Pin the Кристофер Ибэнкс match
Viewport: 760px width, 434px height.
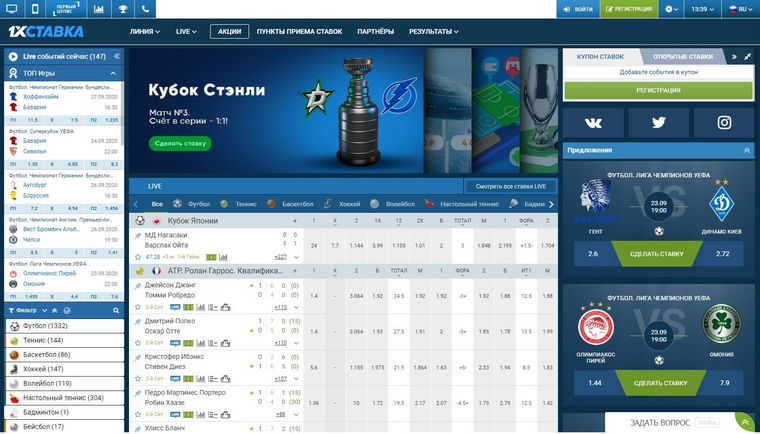(x=138, y=357)
